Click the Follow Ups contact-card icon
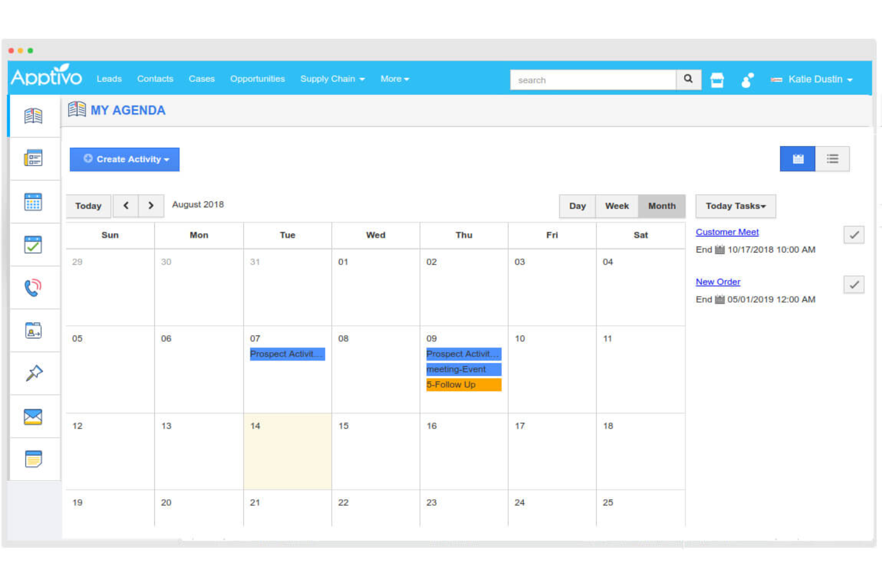 click(33, 331)
